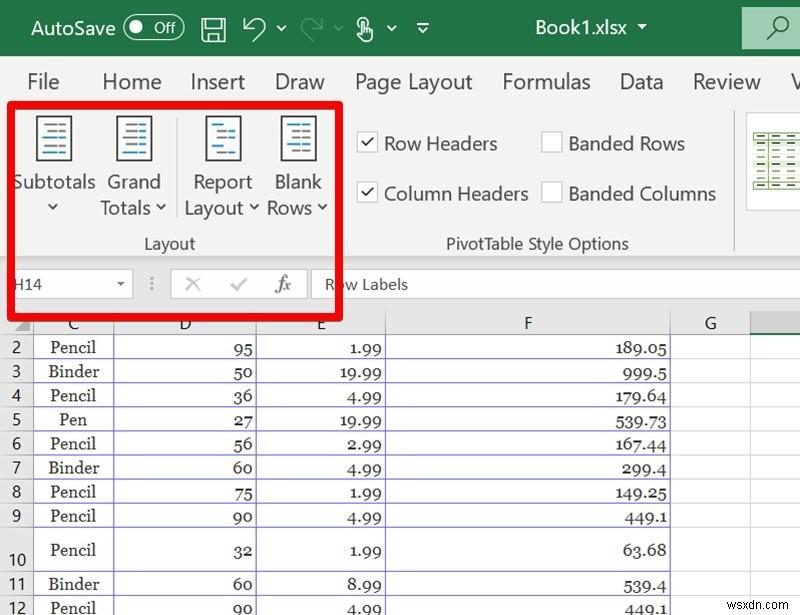The height and width of the screenshot is (615, 800).
Task: Open the Book1.xlsx title dropdown
Action: coord(641,28)
